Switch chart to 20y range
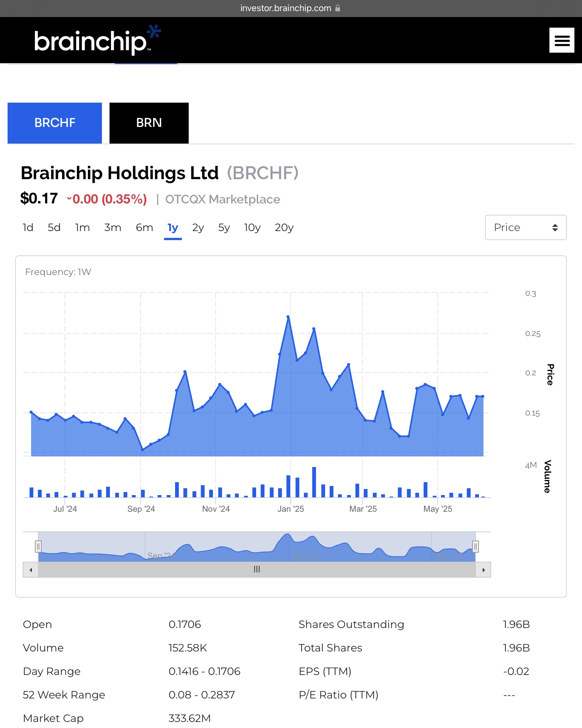This screenshot has width=582, height=728. coord(284,228)
